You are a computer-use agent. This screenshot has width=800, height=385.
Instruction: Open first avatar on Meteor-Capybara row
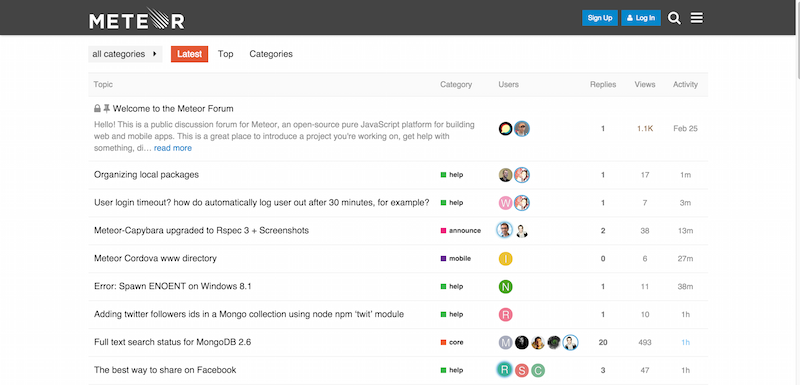pos(504,230)
